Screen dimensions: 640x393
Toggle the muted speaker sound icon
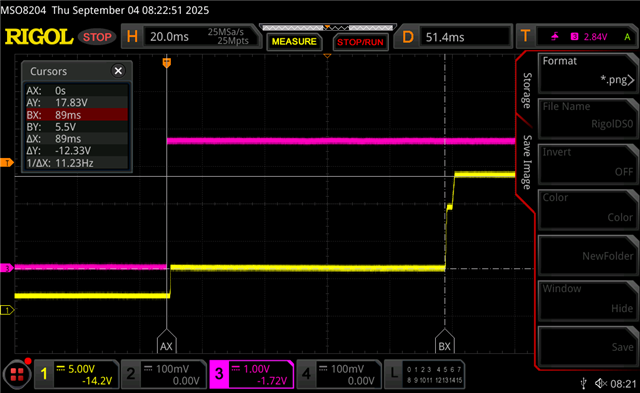tap(601, 383)
